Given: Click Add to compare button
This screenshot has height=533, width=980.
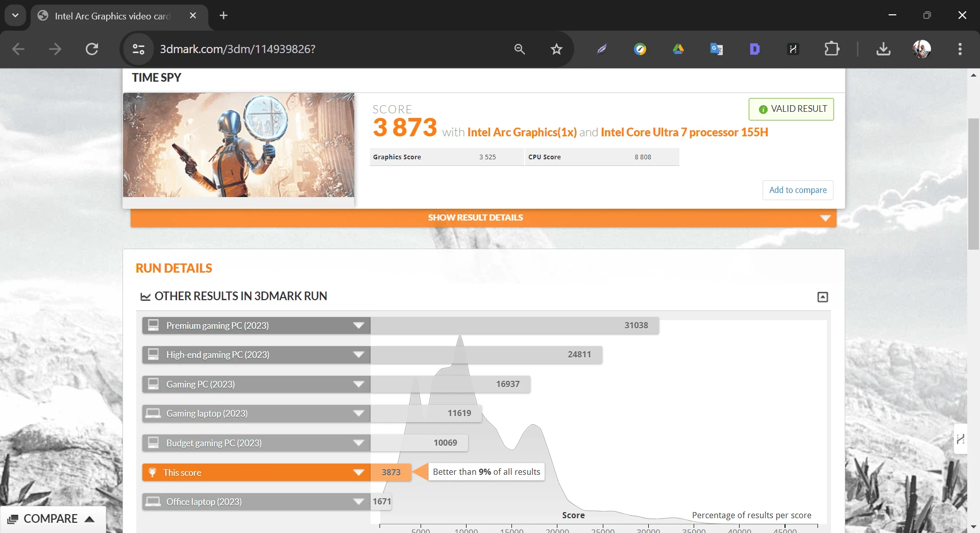Looking at the screenshot, I should coord(798,190).
